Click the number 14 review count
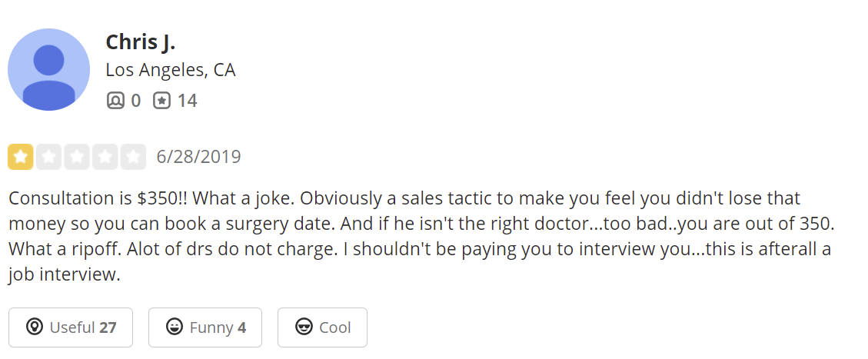 [x=187, y=101]
